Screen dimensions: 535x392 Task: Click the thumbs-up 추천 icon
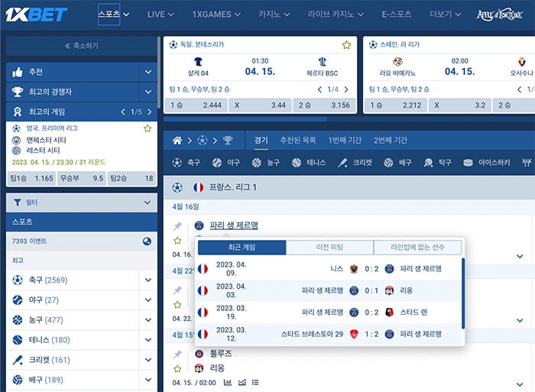point(18,72)
